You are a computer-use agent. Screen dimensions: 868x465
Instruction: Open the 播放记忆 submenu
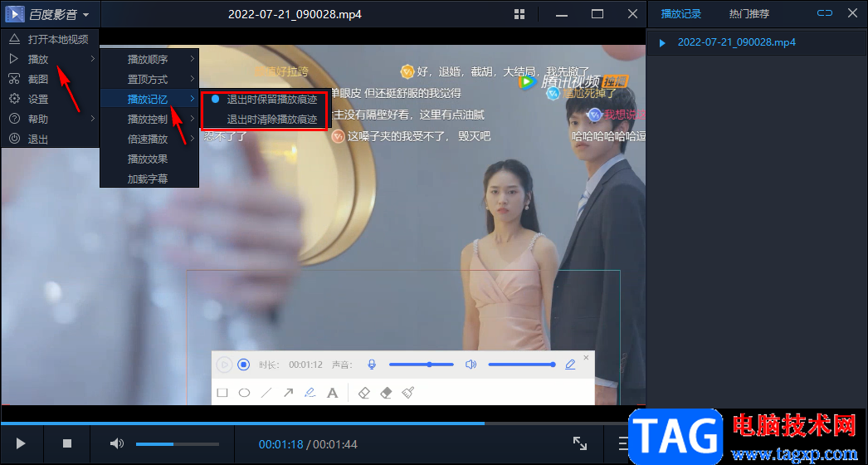149,99
